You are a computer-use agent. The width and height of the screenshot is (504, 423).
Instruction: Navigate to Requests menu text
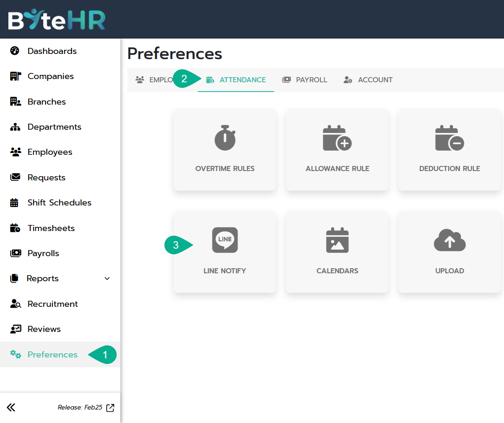click(46, 178)
